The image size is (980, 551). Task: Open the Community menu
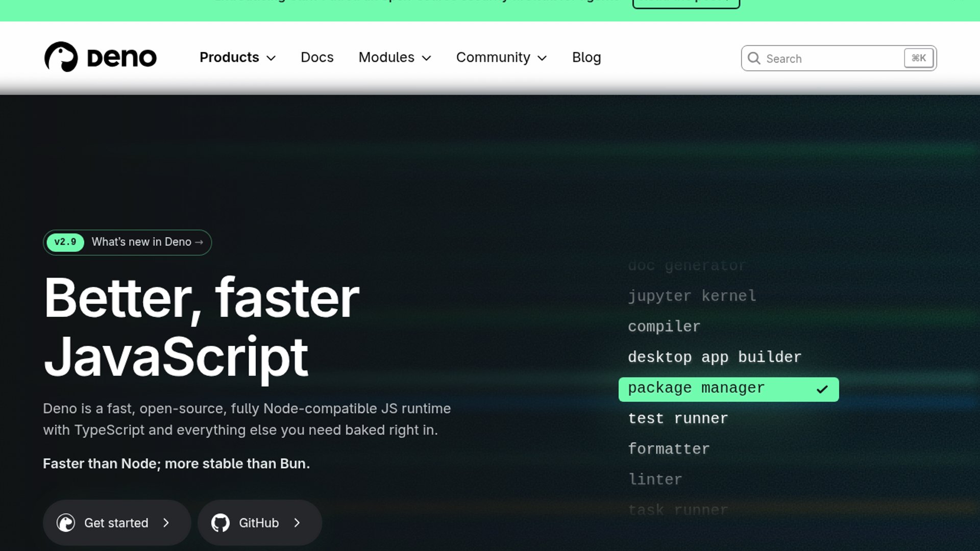[502, 57]
